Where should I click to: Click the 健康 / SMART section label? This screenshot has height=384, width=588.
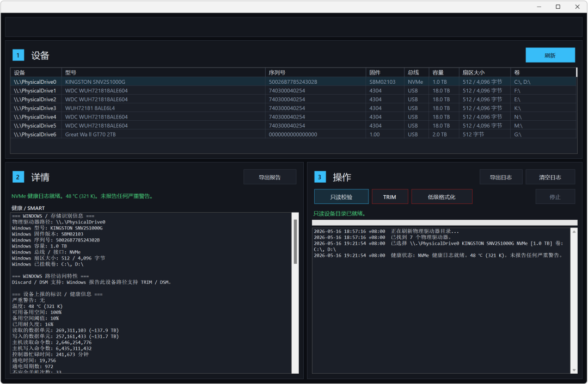pyautogui.click(x=28, y=208)
